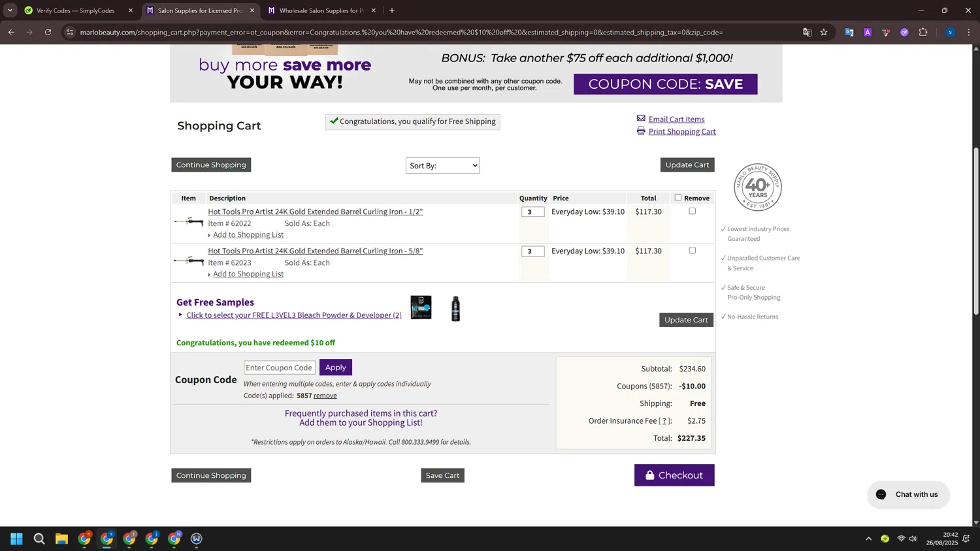The width and height of the screenshot is (980, 551).
Task: Remove applied coupon 5857
Action: coord(325,396)
